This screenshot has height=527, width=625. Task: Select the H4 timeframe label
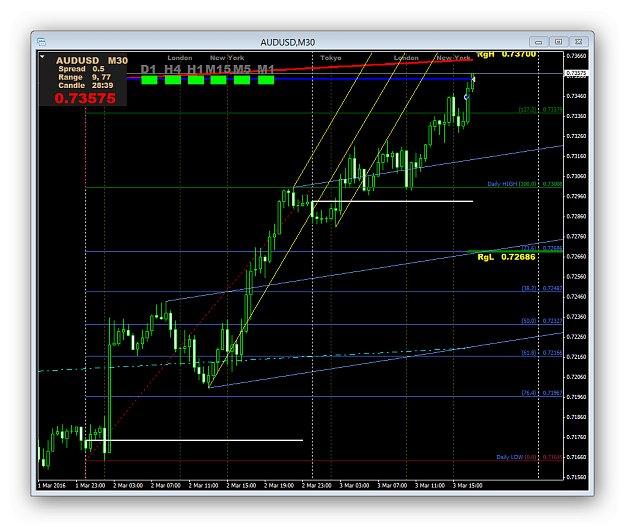point(172,69)
